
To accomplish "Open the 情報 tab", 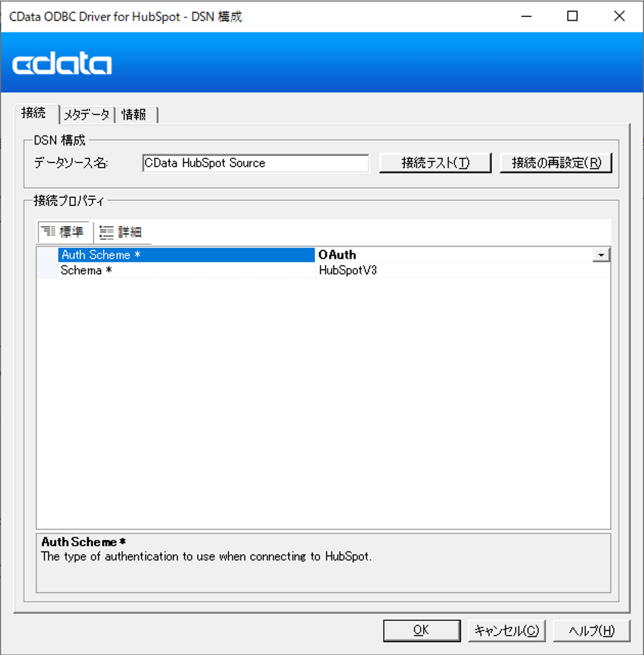I will pyautogui.click(x=136, y=114).
